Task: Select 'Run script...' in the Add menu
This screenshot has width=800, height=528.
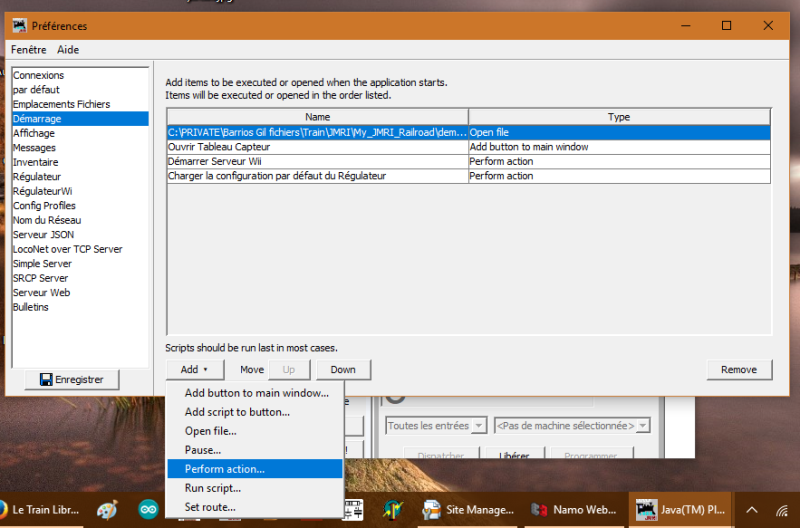Action: coord(212,488)
